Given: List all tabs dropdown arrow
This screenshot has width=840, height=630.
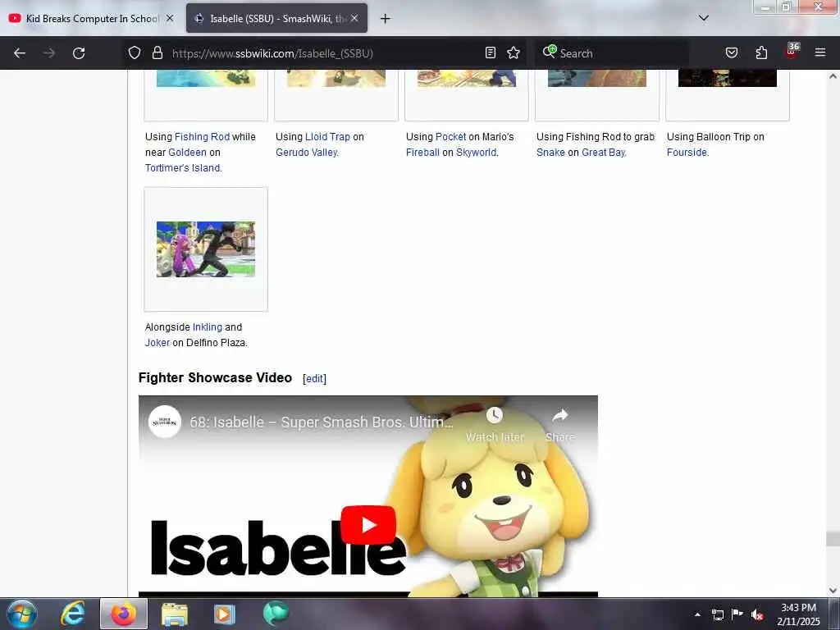Looking at the screenshot, I should tap(703, 18).
